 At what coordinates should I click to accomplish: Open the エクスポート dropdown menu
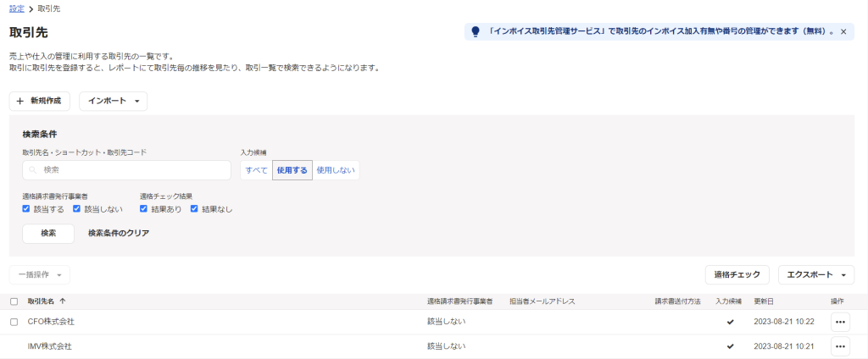tap(816, 275)
